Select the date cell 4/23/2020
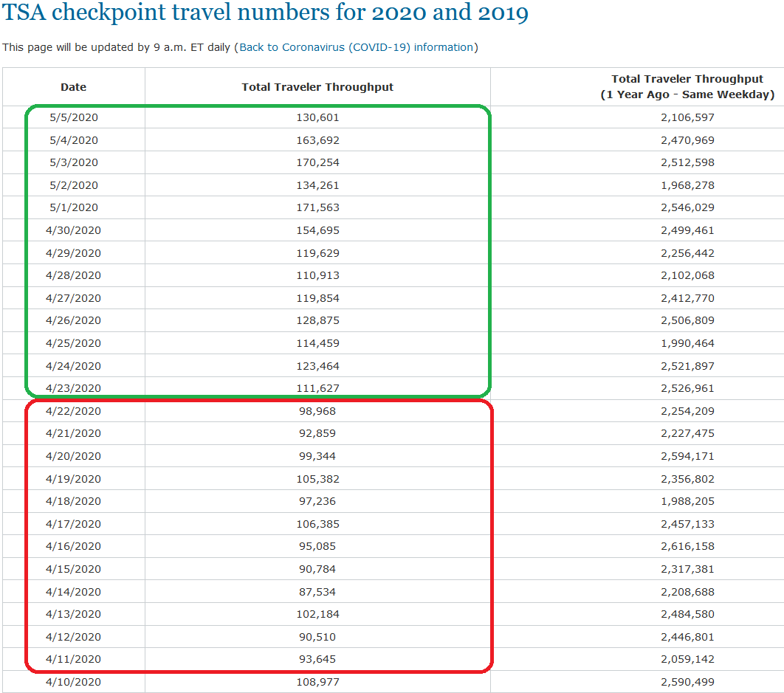 tap(74, 388)
